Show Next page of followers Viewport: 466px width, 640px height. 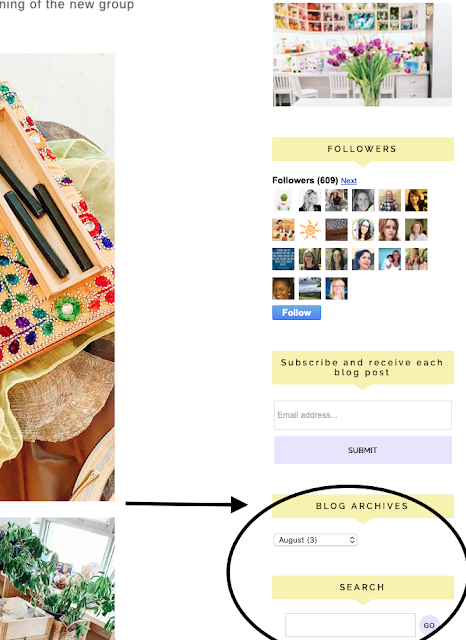(x=348, y=180)
